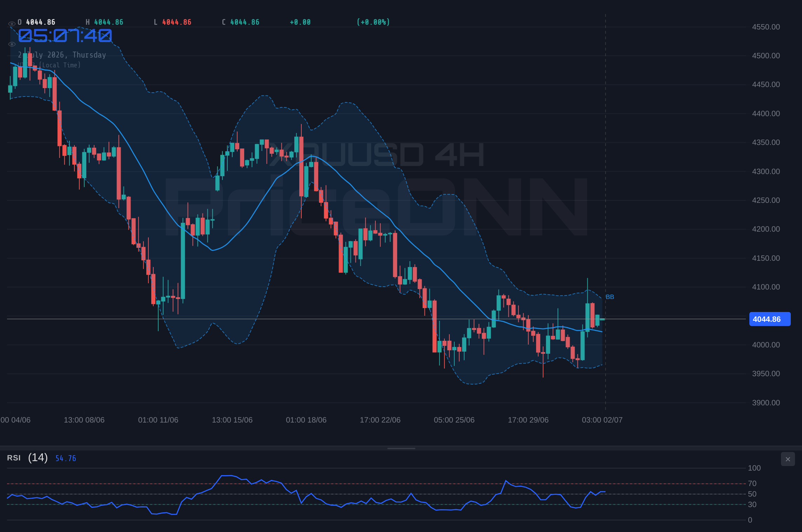Click the 03:00 02/07 time axis label
This screenshot has height=532, width=802.
coord(602,420)
